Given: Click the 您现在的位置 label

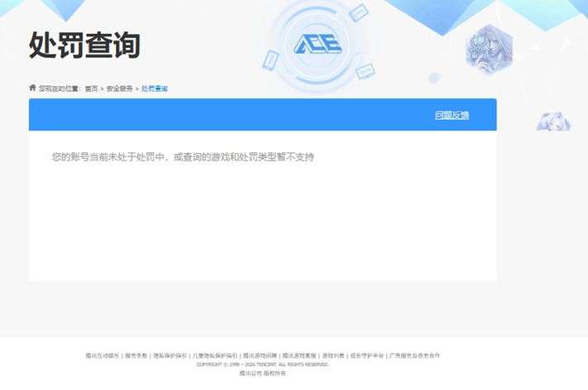Looking at the screenshot, I should pos(60,89).
